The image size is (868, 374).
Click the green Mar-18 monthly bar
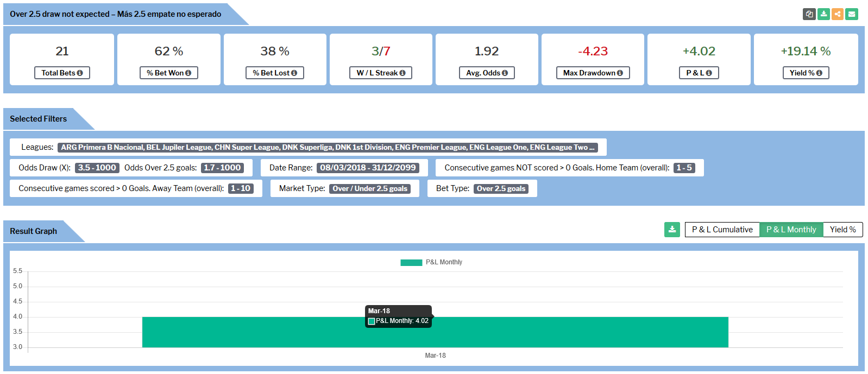(435, 332)
